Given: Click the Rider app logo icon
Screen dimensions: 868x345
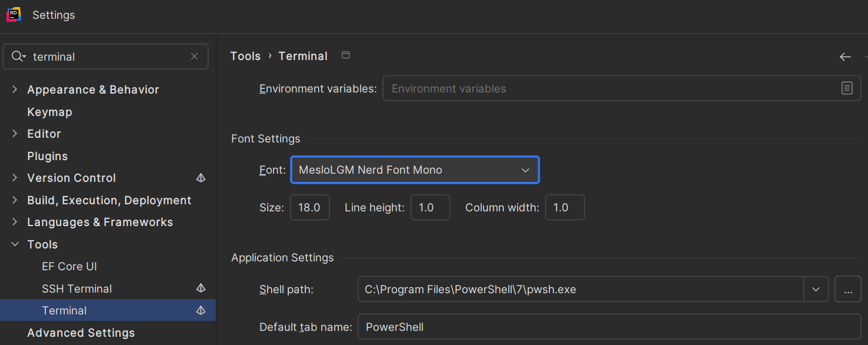Looking at the screenshot, I should coord(14,15).
